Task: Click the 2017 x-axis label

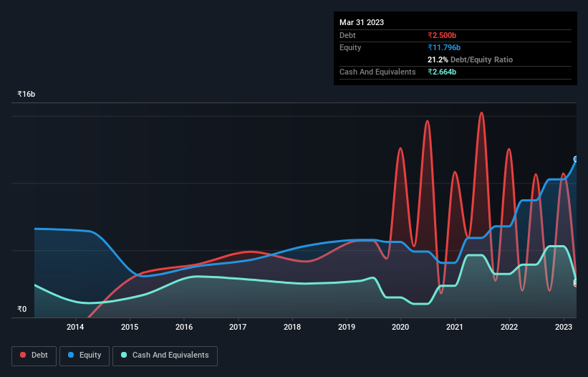Action: (x=238, y=327)
